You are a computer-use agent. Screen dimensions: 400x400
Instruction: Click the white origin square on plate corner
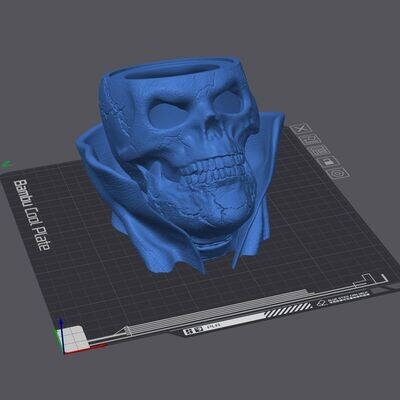click(75, 338)
